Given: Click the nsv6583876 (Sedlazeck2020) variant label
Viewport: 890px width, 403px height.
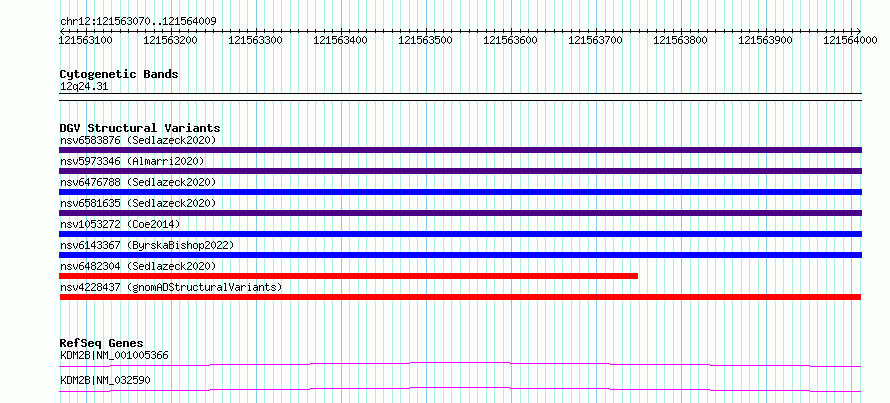Looking at the screenshot, I should point(138,140).
